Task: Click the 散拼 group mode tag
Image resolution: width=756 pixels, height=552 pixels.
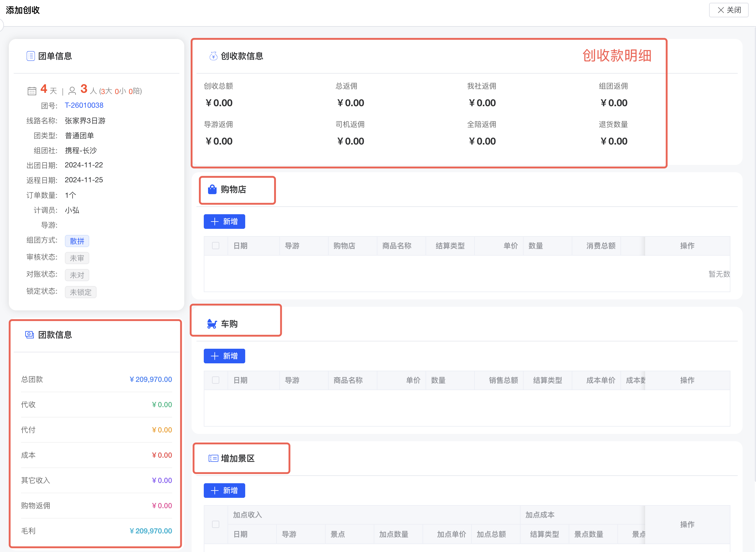Action: coord(77,241)
